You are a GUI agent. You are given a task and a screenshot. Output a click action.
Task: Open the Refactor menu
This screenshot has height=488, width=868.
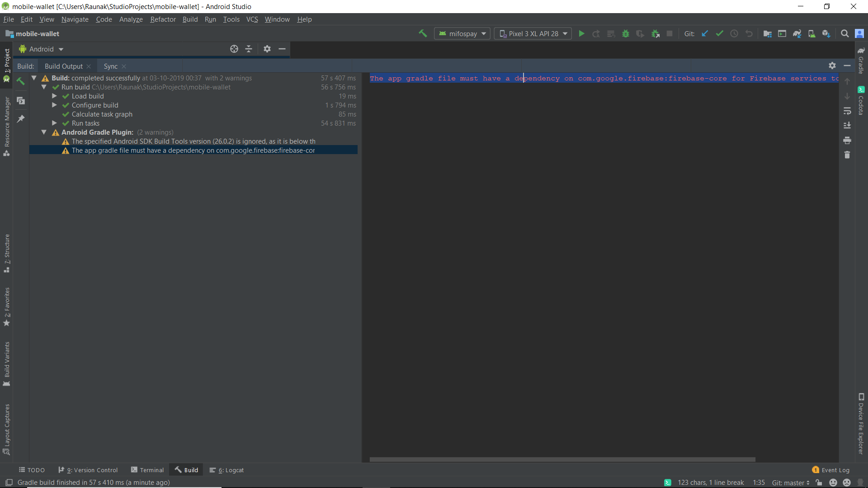[x=163, y=19]
